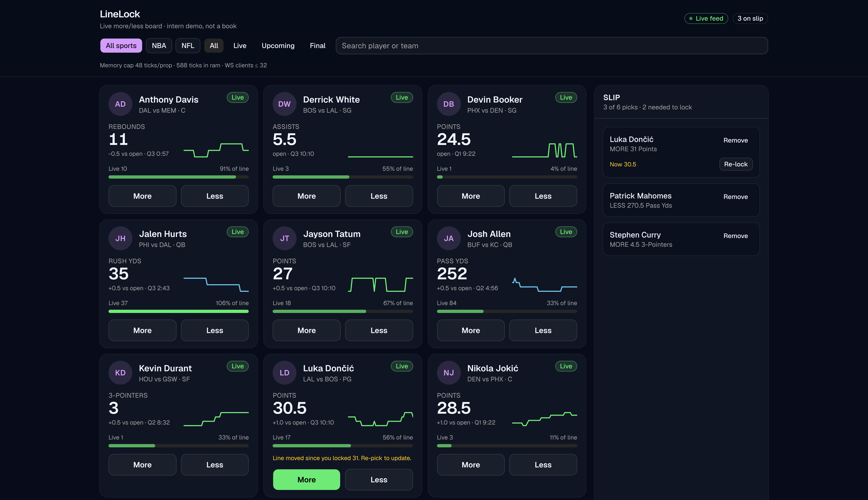Pick Less on Josh Allen pass yards
The image size is (868, 500).
pyautogui.click(x=543, y=330)
